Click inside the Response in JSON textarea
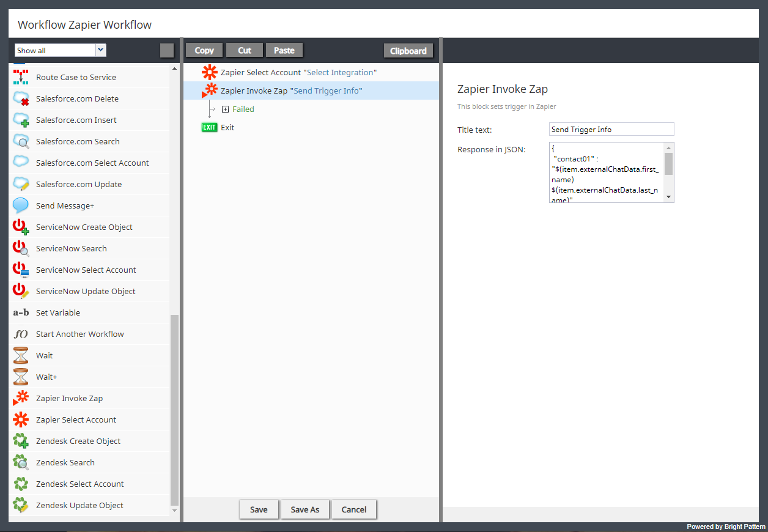 tap(607, 172)
